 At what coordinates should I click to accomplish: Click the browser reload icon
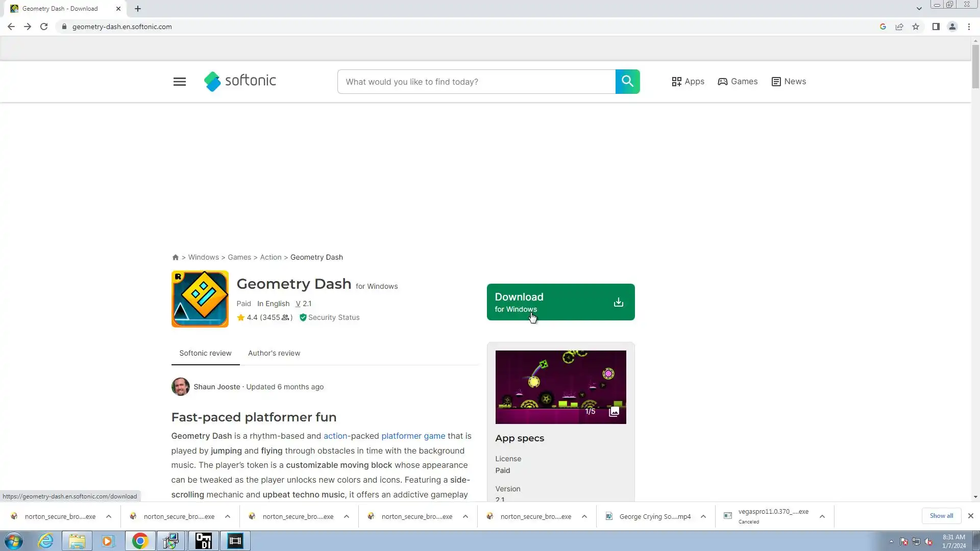click(44, 27)
